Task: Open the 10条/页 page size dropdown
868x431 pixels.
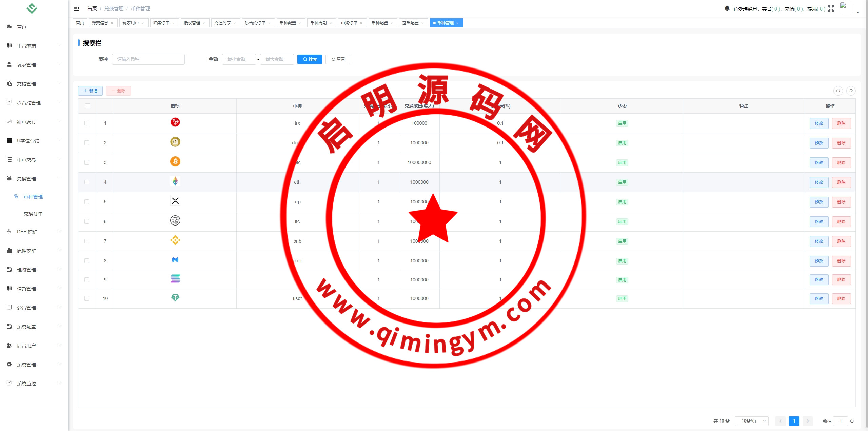Action: click(751, 421)
